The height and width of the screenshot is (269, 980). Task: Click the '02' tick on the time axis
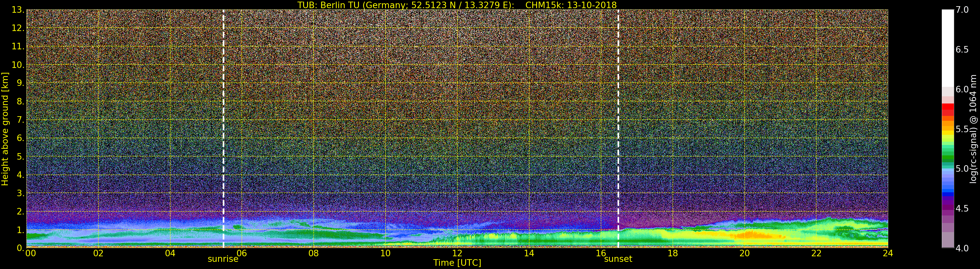coord(99,253)
